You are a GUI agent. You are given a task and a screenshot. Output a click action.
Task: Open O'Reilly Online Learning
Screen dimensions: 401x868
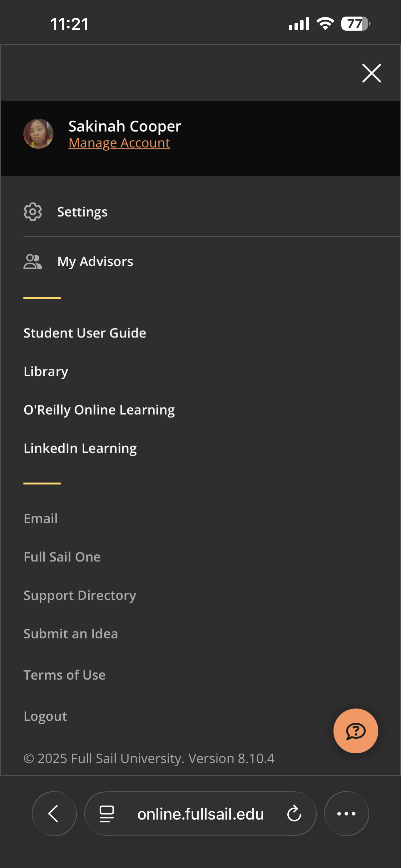pos(99,410)
